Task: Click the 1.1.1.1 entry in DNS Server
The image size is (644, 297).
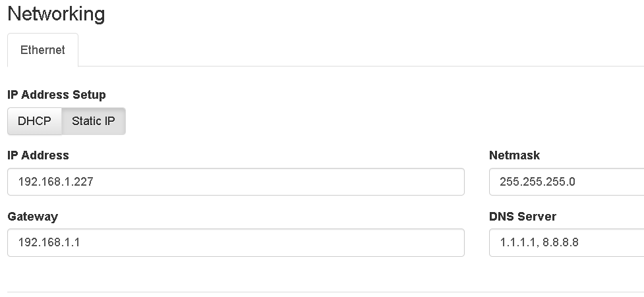Action: point(517,242)
